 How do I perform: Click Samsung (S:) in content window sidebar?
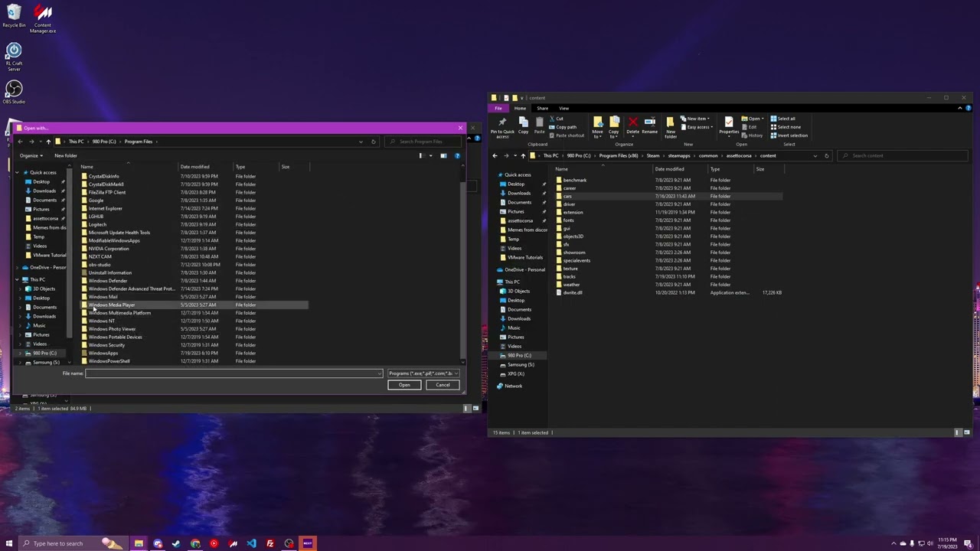pyautogui.click(x=520, y=364)
